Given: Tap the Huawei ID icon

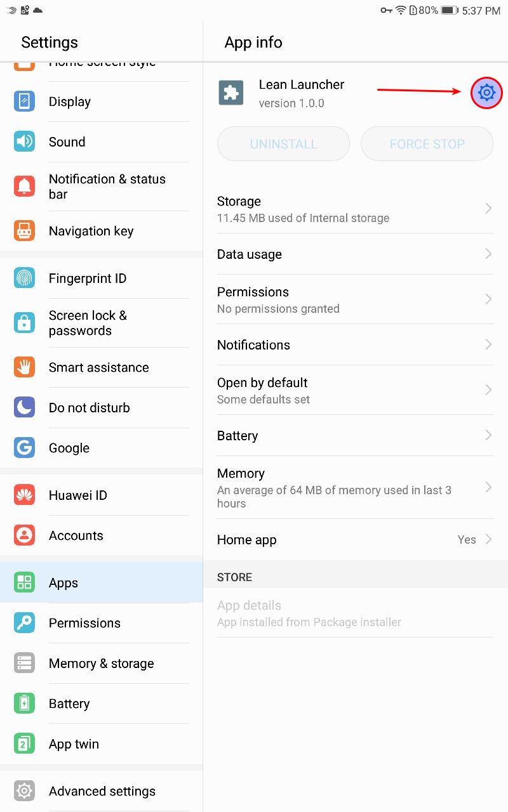Looking at the screenshot, I should pos(24,495).
